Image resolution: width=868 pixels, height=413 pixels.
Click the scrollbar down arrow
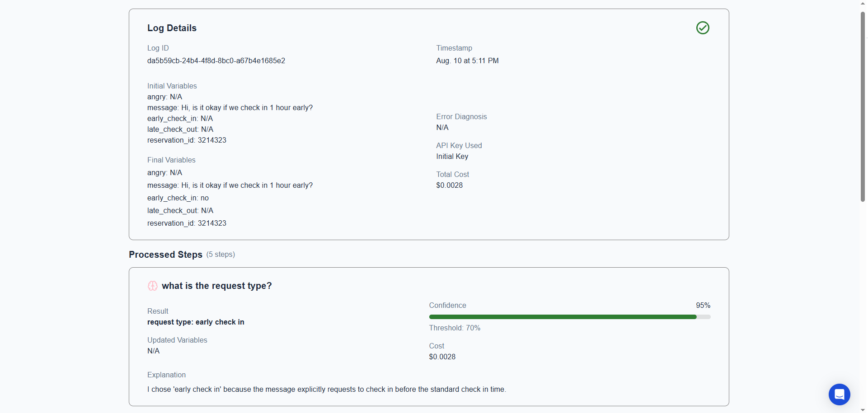(x=863, y=409)
